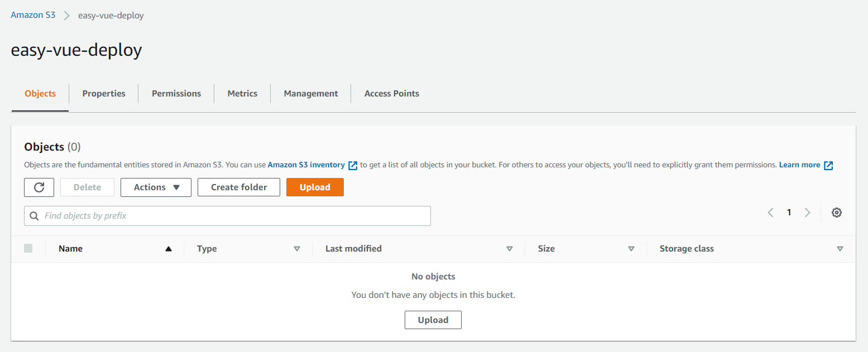Toggle the Type column filter control

tap(297, 248)
